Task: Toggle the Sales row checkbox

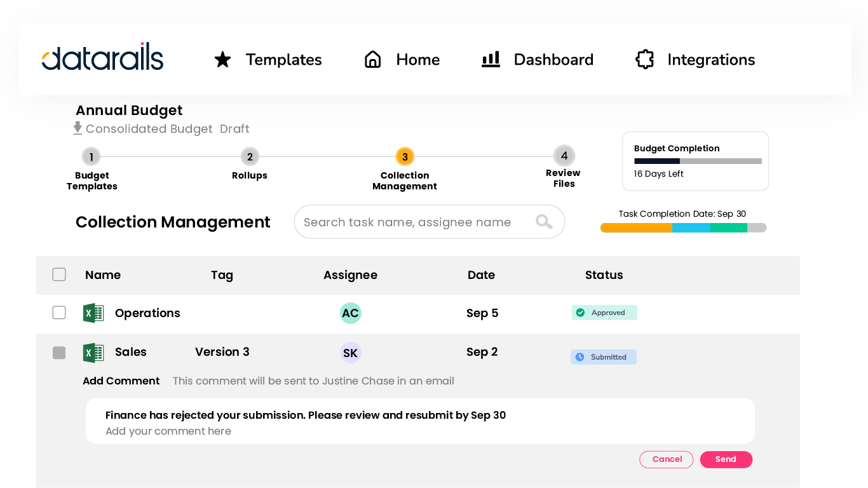Action: [x=59, y=353]
